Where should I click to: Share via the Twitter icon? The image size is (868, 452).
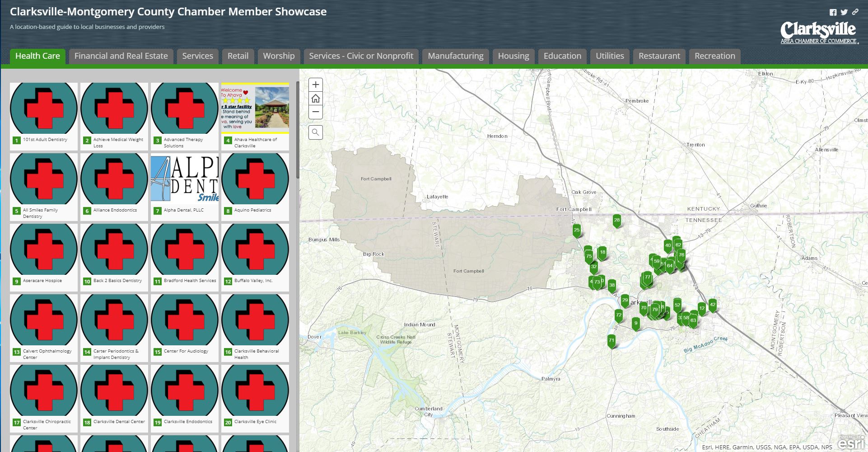[x=844, y=13]
